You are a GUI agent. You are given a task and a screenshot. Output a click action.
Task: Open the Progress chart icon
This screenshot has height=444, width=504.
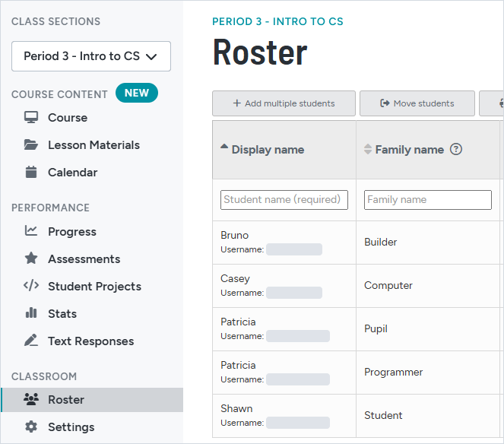tap(31, 231)
